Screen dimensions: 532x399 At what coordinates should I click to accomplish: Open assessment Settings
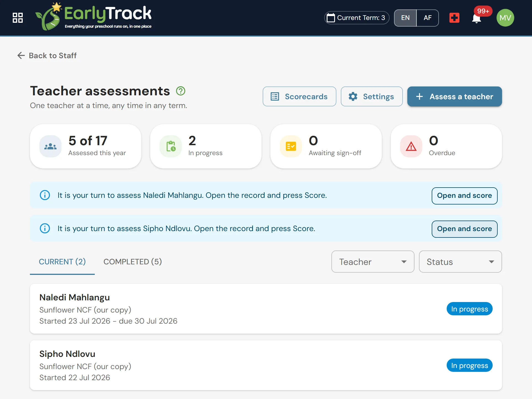tap(372, 96)
